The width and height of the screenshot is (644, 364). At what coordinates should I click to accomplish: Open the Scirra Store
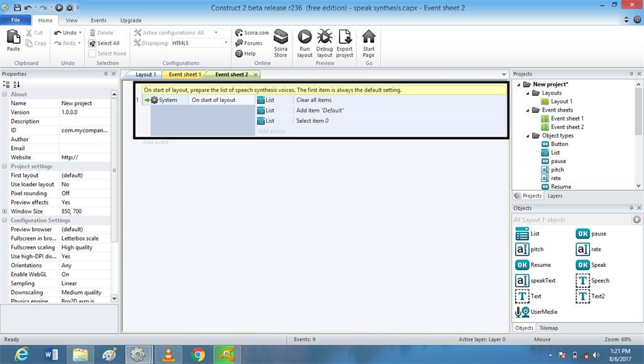tap(281, 43)
